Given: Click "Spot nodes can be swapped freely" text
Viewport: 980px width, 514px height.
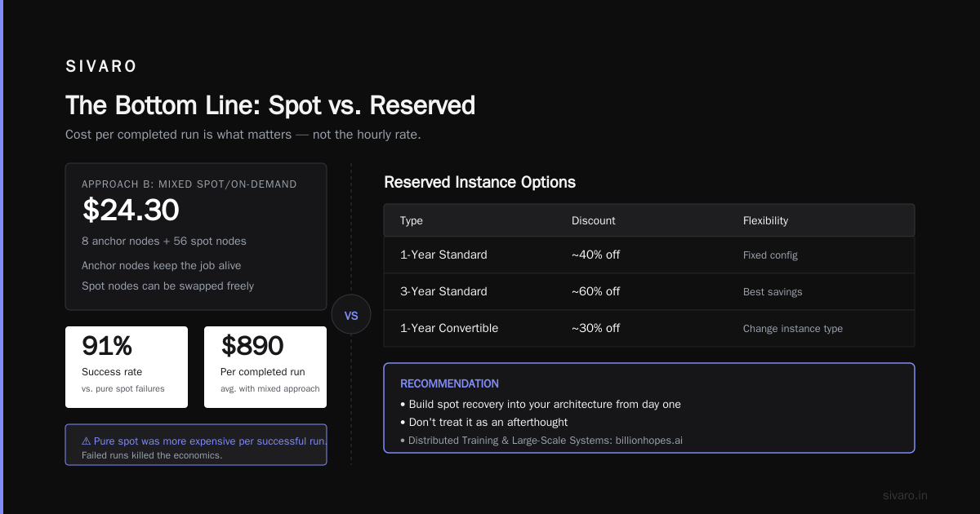Looking at the screenshot, I should coord(167,286).
